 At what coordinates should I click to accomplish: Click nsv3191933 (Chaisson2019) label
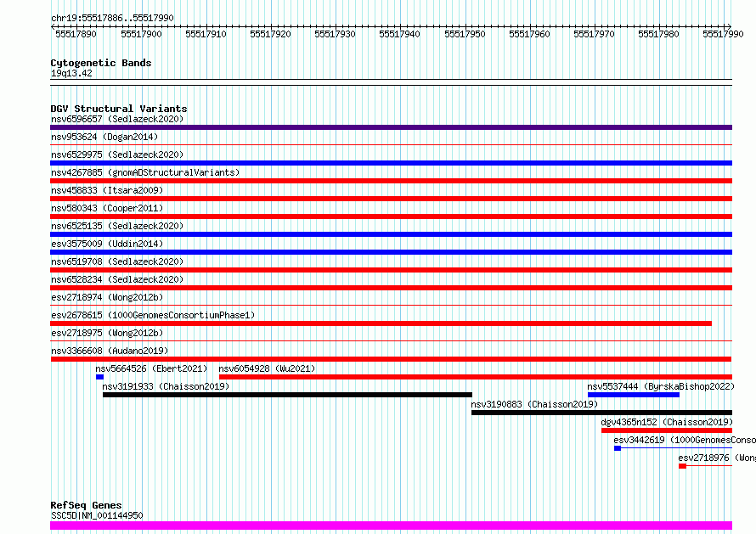[x=166, y=386]
